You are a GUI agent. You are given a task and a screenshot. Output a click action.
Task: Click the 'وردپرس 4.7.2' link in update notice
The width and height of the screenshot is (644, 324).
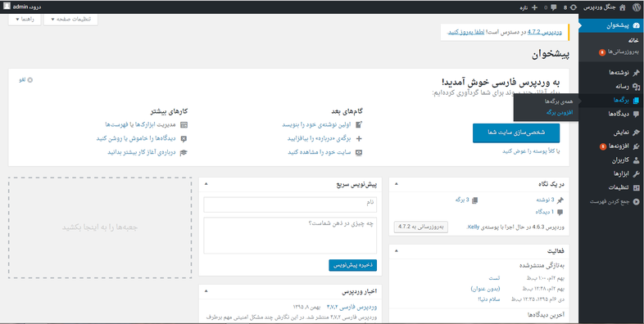pyautogui.click(x=545, y=32)
